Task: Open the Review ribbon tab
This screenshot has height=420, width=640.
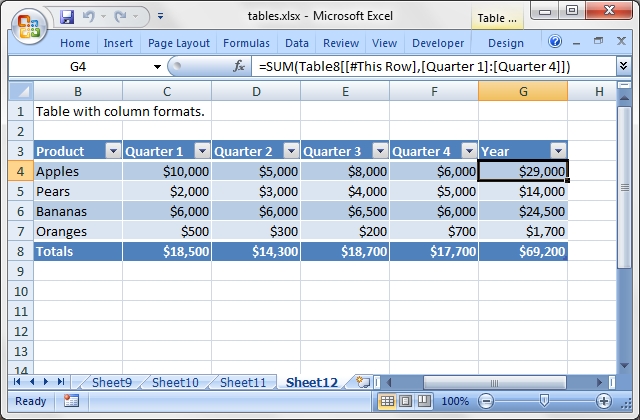Action: [x=341, y=43]
